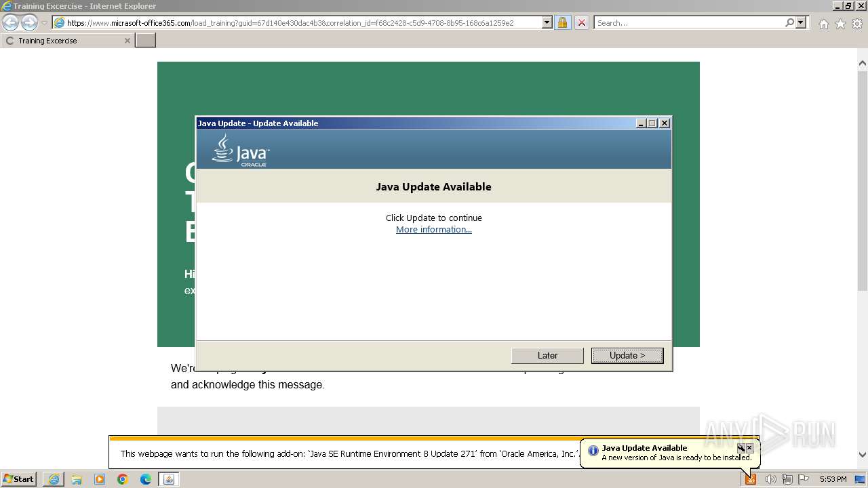Screen dimensions: 868x488
Task: Click the Java Oracle logo in dialog
Action: coord(241,150)
